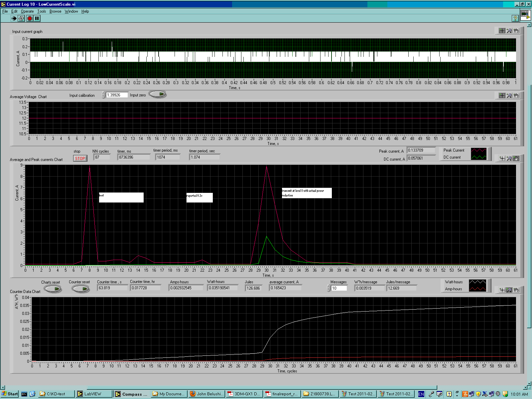Click the red Abort Execution button
The image size is (532, 399).
pos(30,19)
